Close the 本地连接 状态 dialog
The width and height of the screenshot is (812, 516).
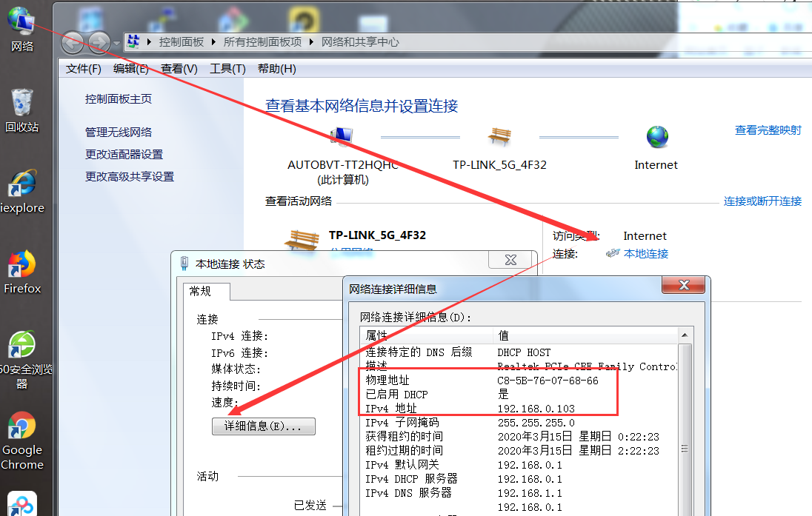(510, 260)
